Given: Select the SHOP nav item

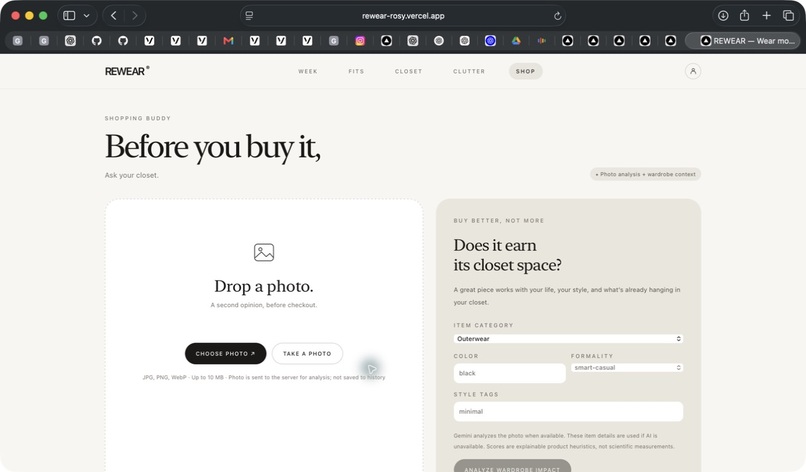Looking at the screenshot, I should tap(525, 71).
